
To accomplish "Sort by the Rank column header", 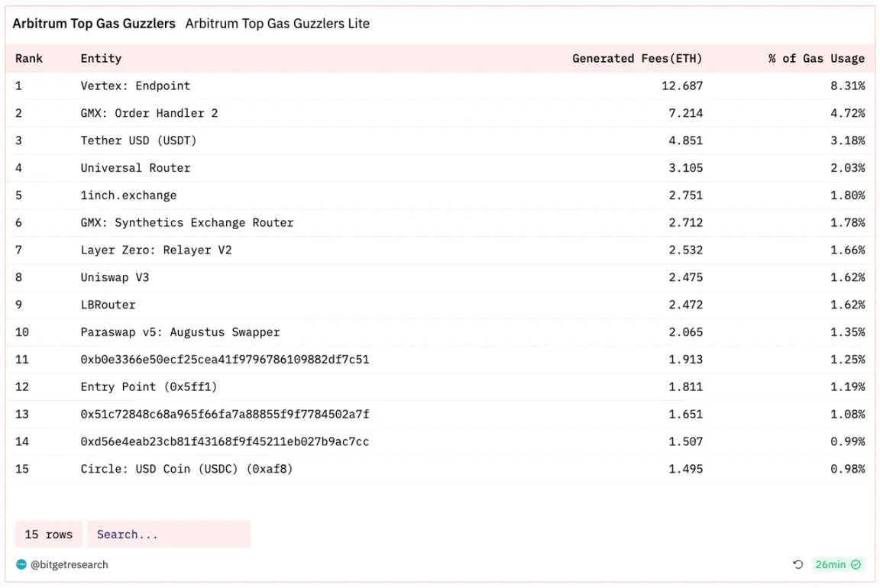I will (29, 58).
